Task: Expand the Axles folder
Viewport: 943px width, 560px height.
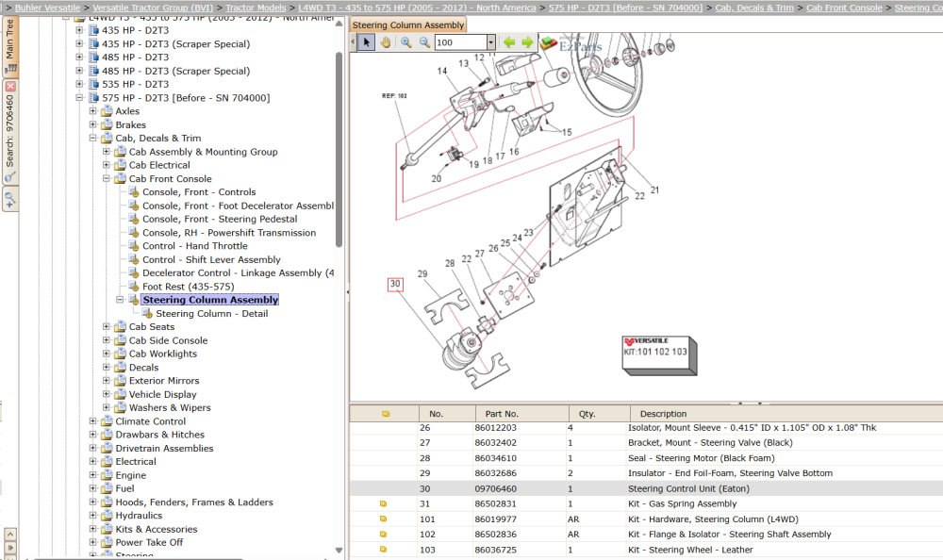Action: 92,110
